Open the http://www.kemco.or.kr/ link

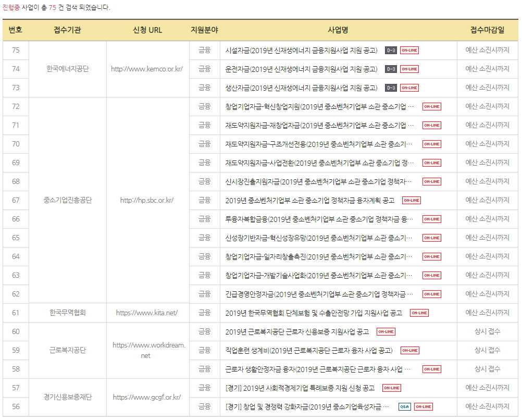[146, 69]
